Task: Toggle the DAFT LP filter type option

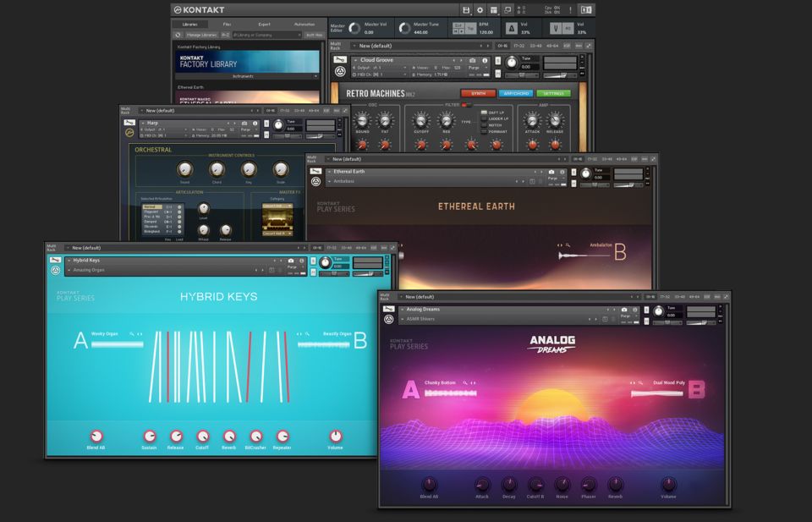Action: 485,113
